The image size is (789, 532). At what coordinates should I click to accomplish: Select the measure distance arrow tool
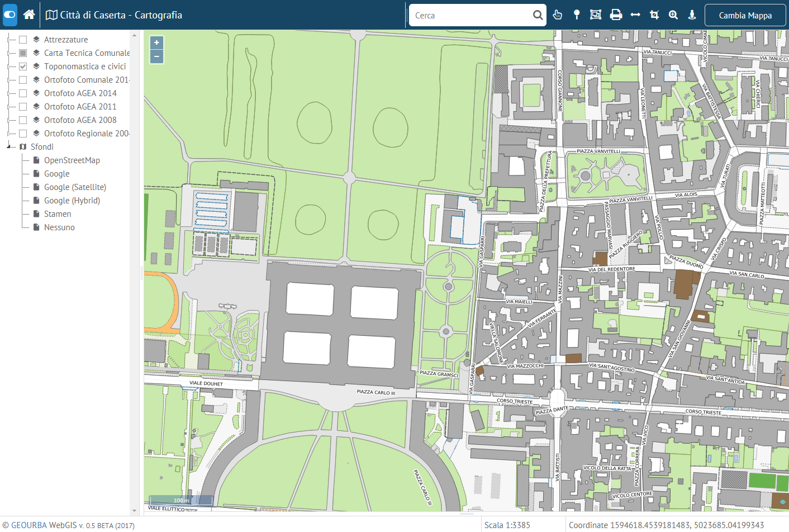point(635,15)
